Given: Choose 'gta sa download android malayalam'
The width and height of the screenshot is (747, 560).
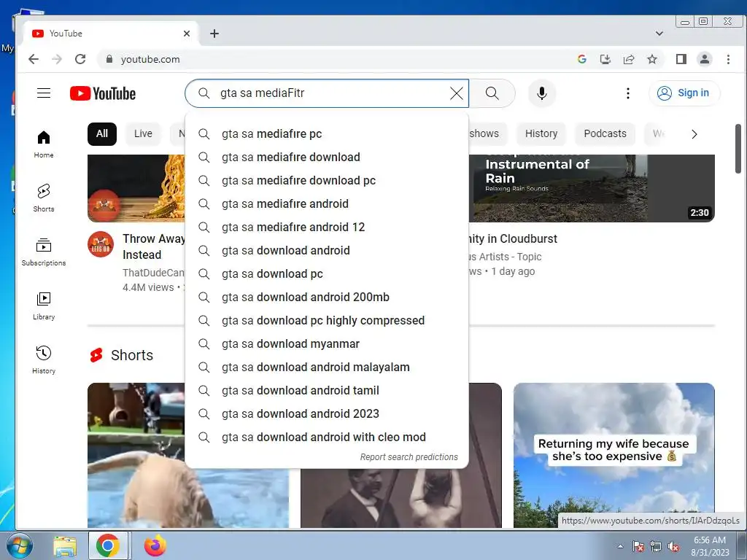Looking at the screenshot, I should click(x=327, y=367).
